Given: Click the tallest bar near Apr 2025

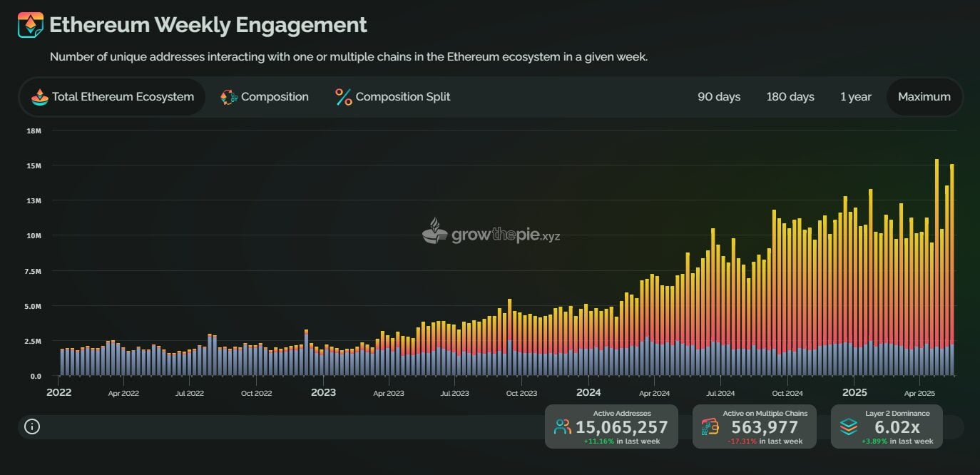Looking at the screenshot, I should pos(936,267).
